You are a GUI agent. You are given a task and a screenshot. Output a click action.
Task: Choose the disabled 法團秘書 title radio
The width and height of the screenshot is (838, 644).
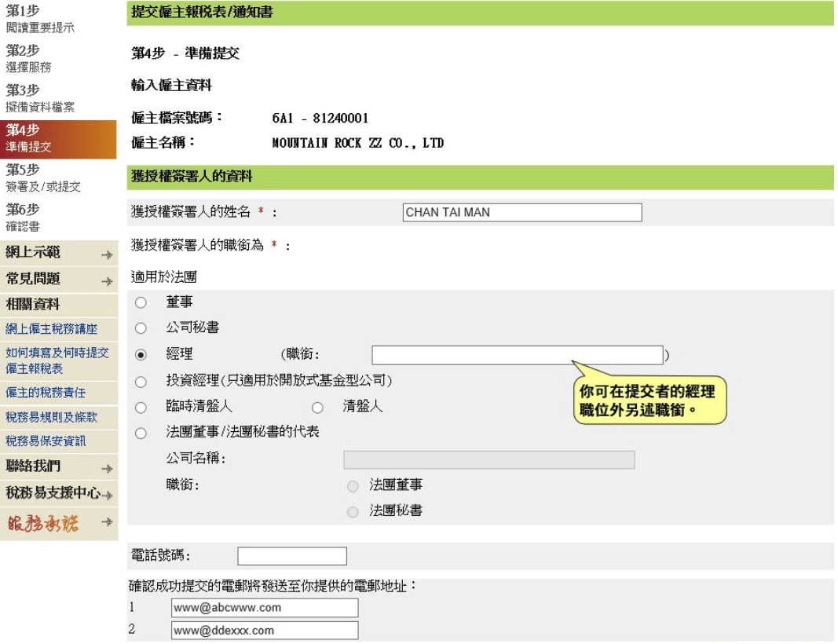click(353, 512)
